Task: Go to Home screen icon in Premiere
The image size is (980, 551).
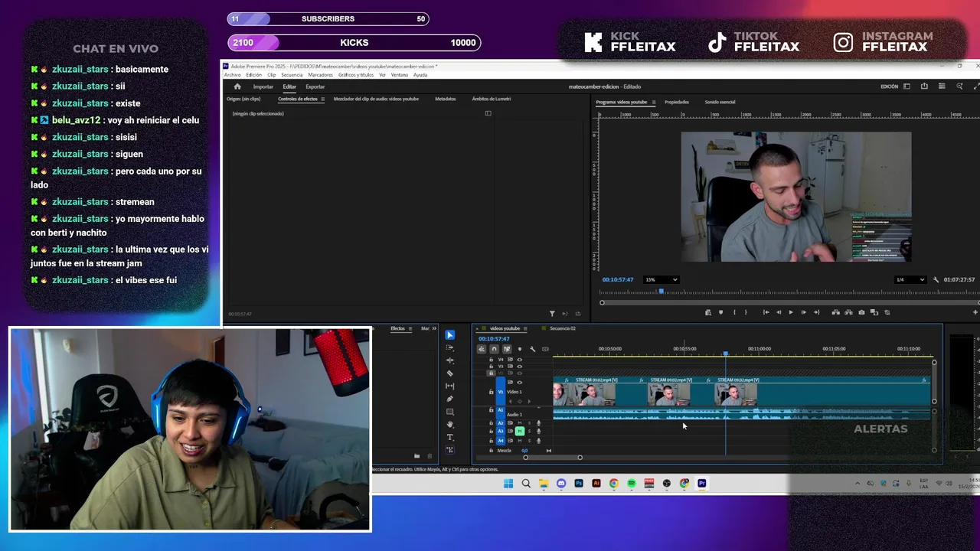Action: point(237,86)
